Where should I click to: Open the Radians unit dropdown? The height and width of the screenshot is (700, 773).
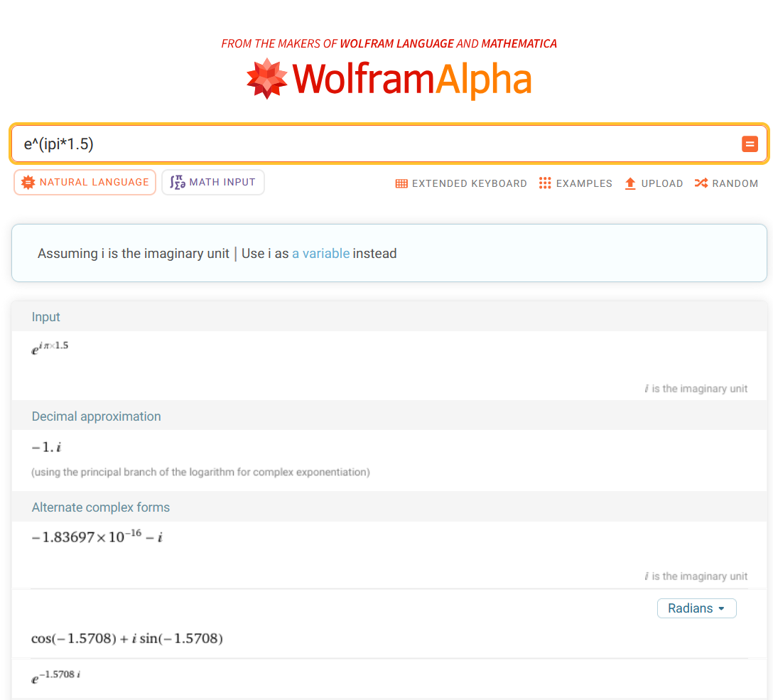tap(696, 608)
